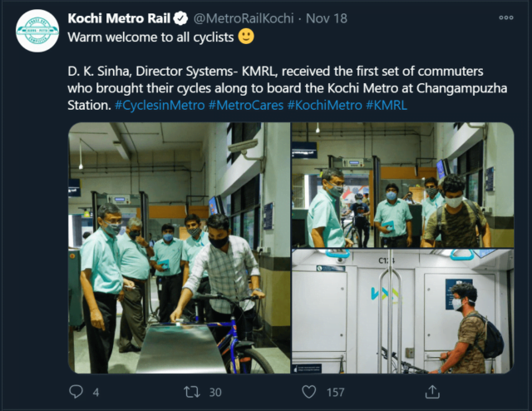Image resolution: width=532 pixels, height=411 pixels.
Task: Open Kochi Metro Rail profile avatar
Action: (x=37, y=31)
